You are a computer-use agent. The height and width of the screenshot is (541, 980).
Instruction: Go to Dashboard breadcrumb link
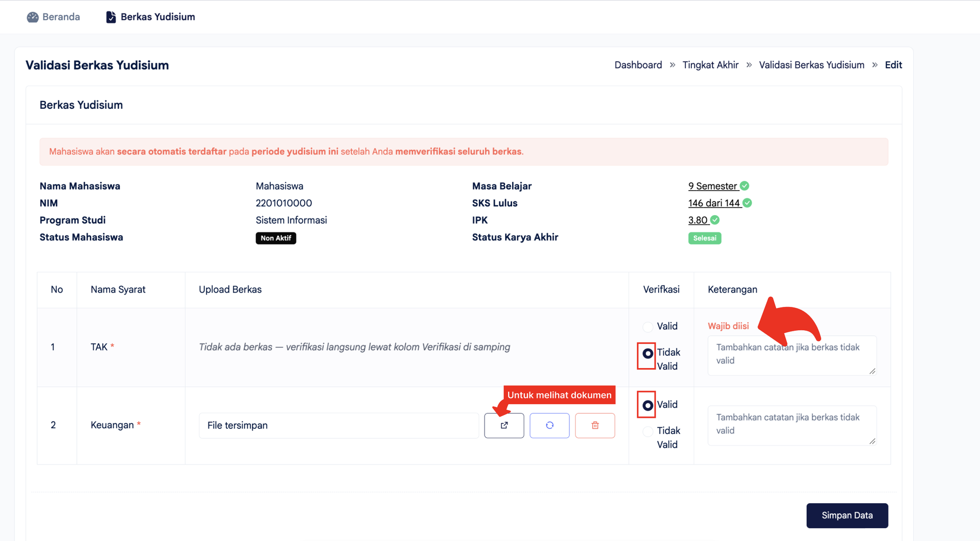point(638,65)
